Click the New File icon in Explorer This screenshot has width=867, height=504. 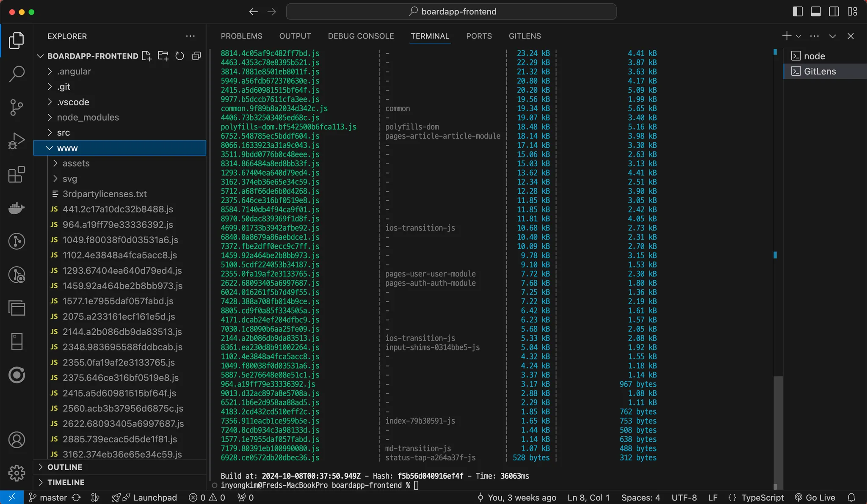pos(146,56)
